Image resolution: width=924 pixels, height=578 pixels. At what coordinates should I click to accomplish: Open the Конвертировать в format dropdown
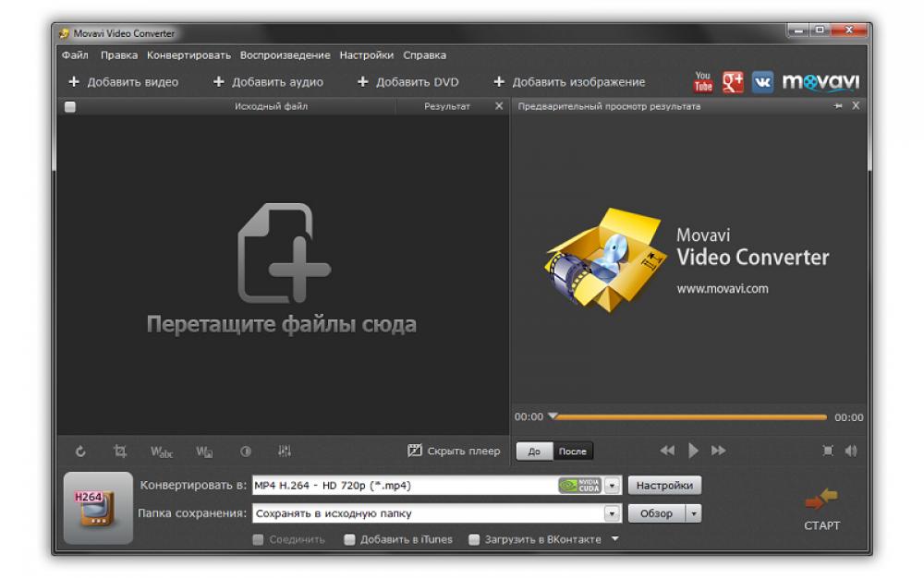point(611,484)
